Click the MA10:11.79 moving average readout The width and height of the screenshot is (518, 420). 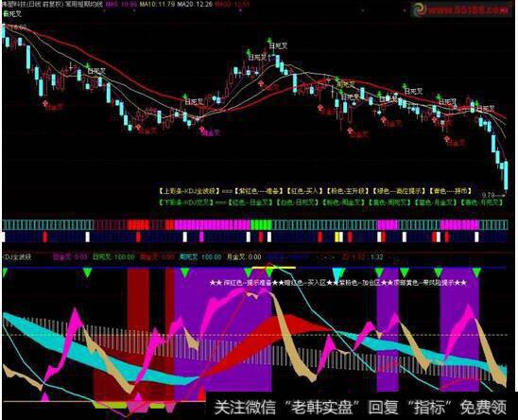point(157,5)
